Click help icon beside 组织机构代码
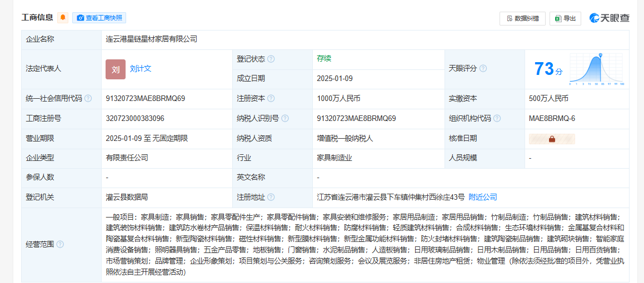 pos(497,119)
